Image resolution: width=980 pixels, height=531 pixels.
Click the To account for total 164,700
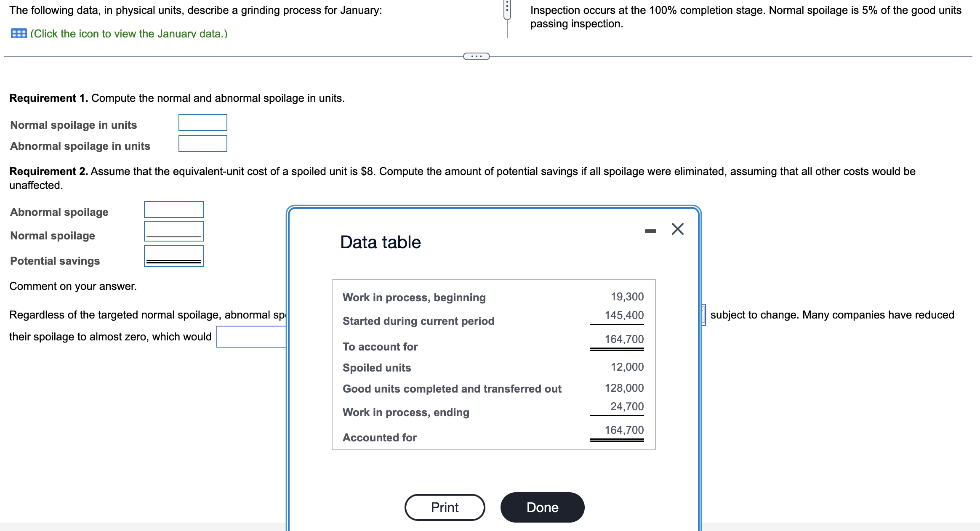pos(624,338)
